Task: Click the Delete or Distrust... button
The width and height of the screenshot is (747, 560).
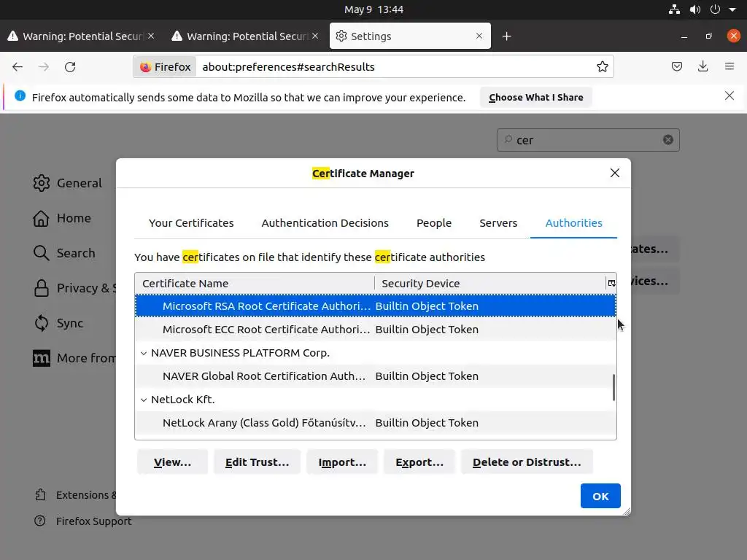Action: click(x=527, y=462)
